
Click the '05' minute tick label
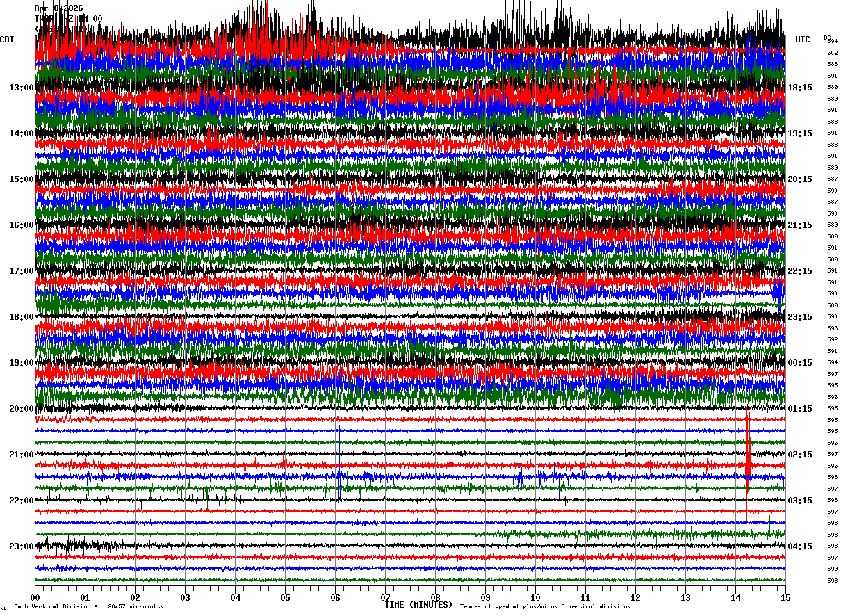coord(285,598)
